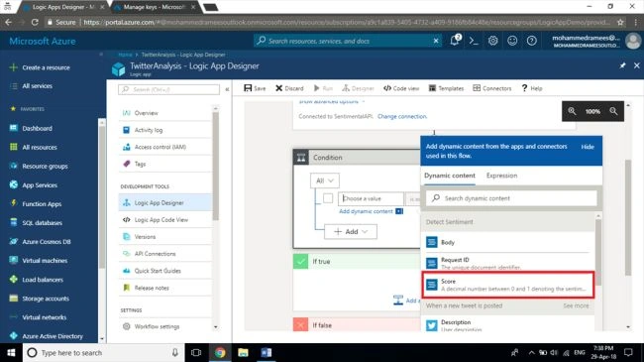Image resolution: width=644 pixels, height=362 pixels.
Task: Open Function Apps in sidebar
Action: [x=42, y=204]
